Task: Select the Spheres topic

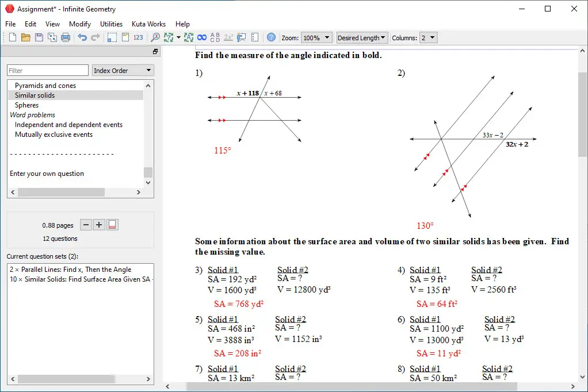Action: 26,105
